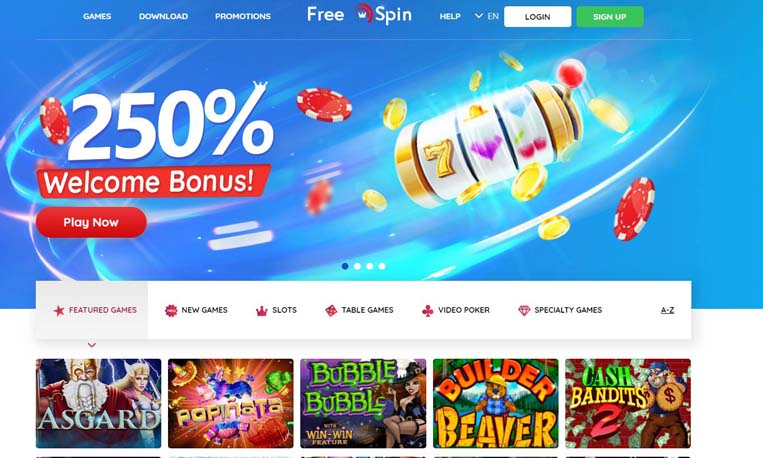Switch to the second carousel slide dot
763x458 pixels.
358,266
